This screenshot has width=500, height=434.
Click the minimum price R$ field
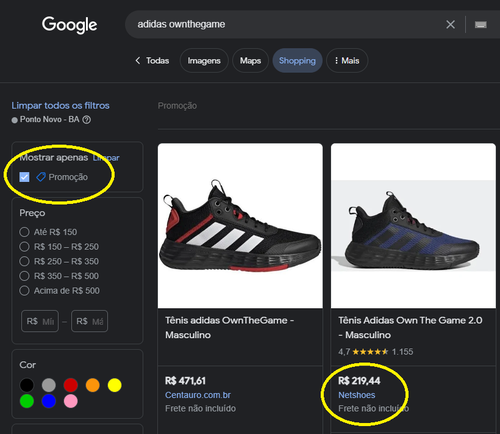[x=40, y=321]
